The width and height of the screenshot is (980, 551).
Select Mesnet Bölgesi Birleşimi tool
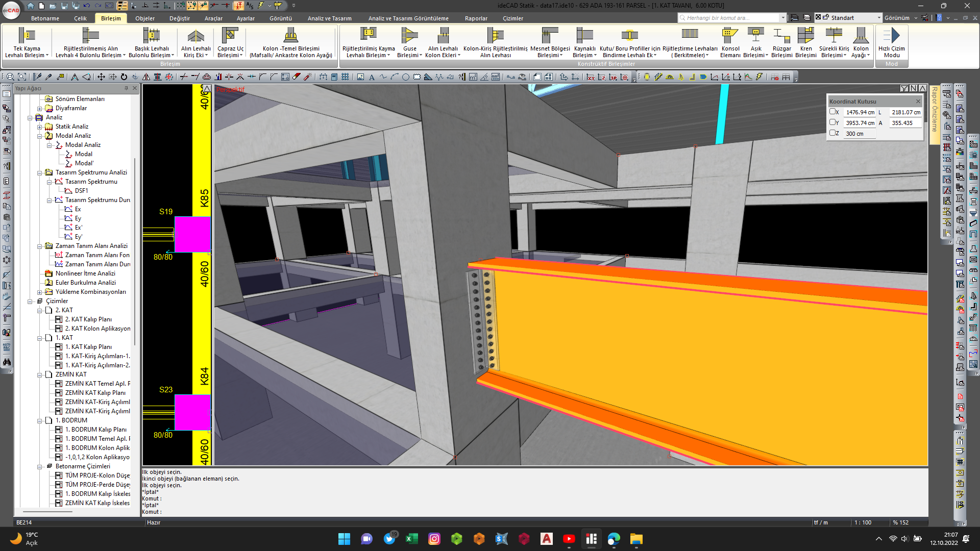point(550,43)
